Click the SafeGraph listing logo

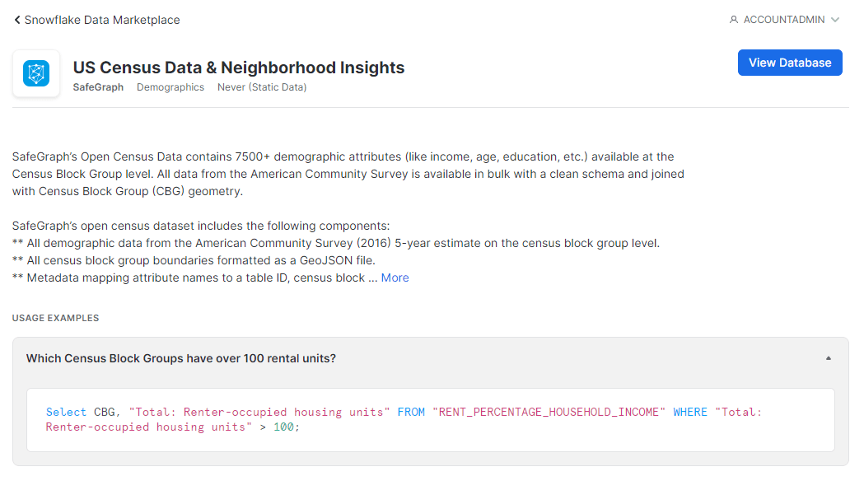click(x=36, y=74)
